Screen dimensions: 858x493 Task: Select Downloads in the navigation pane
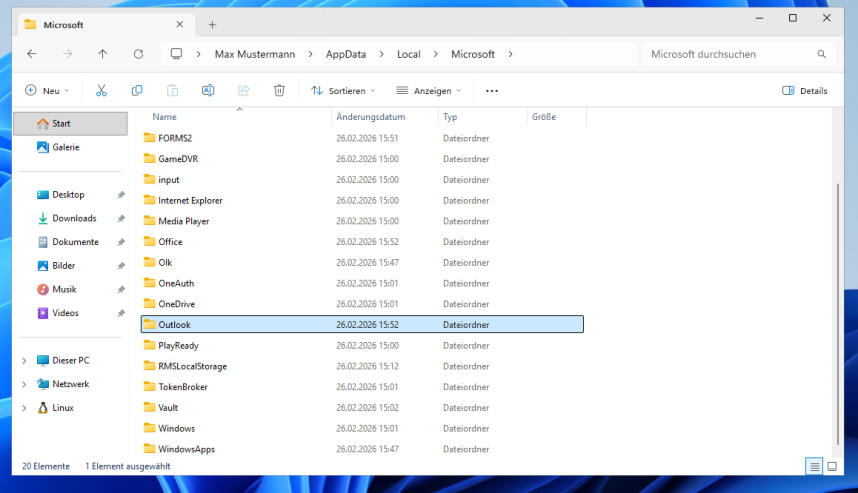[x=74, y=218]
